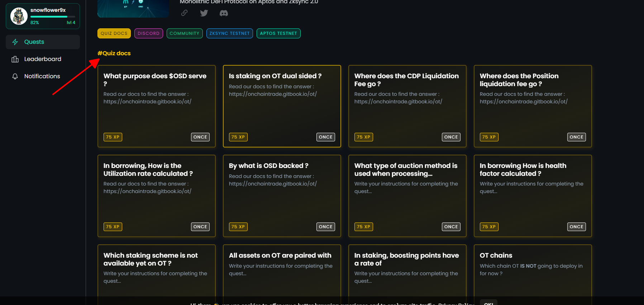This screenshot has height=305, width=644.
Task: Click gitbook URL text in '$OSD serve' card
Action: (147, 102)
